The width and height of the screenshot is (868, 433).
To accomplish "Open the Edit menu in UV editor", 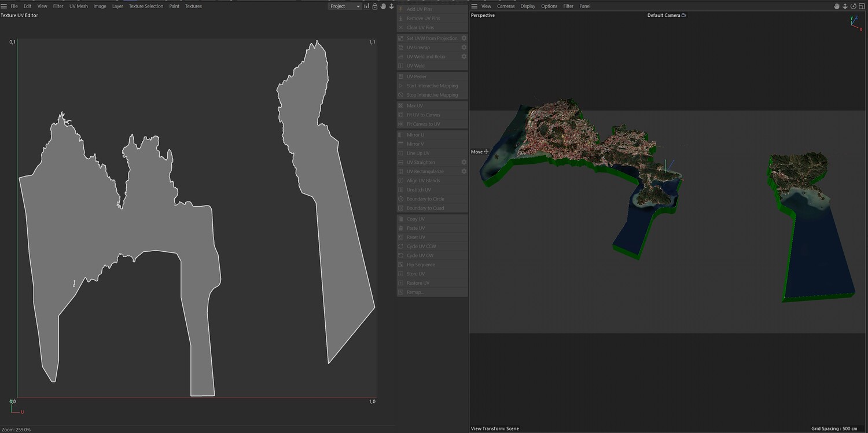I will point(27,6).
